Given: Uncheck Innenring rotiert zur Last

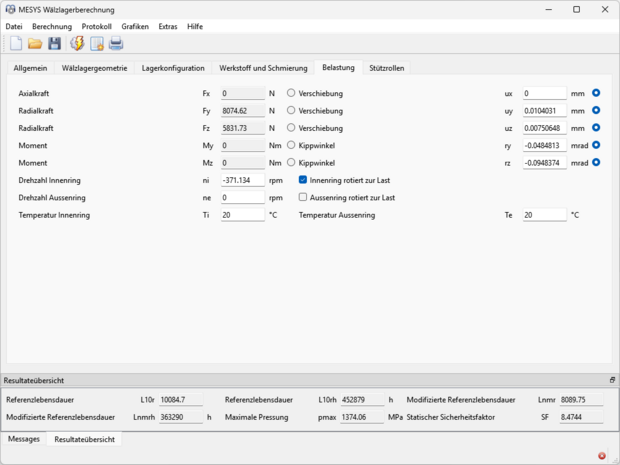Looking at the screenshot, I should tap(304, 180).
